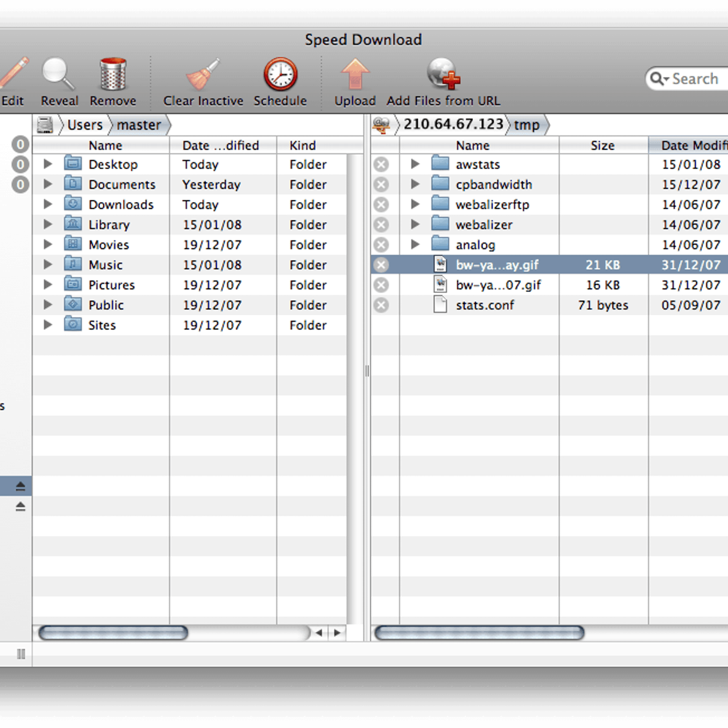Click the sidebar resize grip at bottom

point(20,654)
